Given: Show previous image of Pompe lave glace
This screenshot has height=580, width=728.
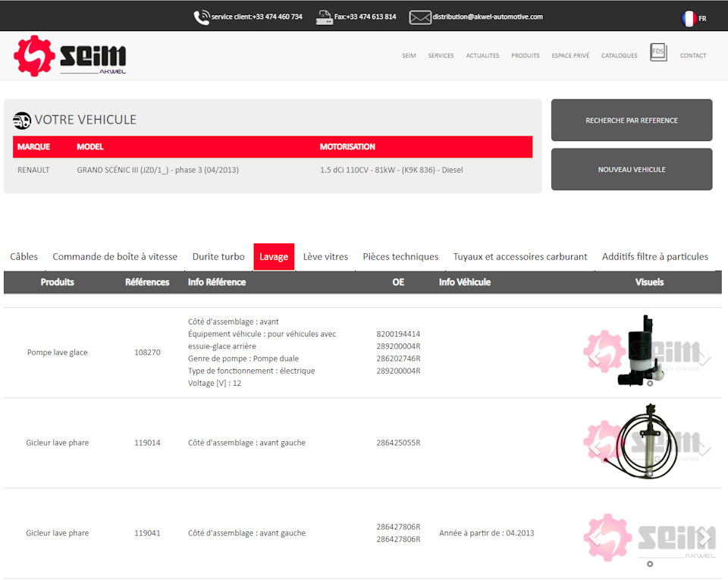Looking at the screenshot, I should click(595, 357).
